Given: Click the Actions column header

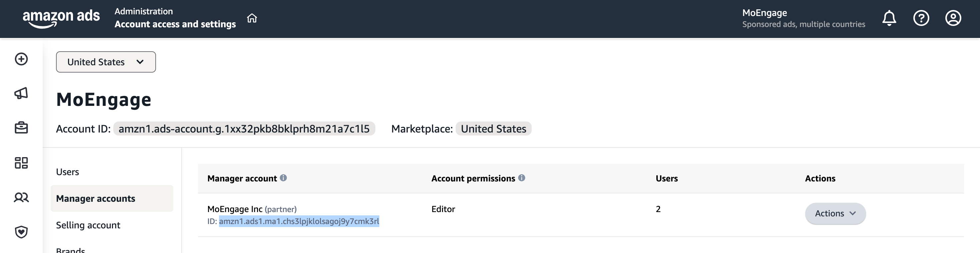Looking at the screenshot, I should click(820, 178).
